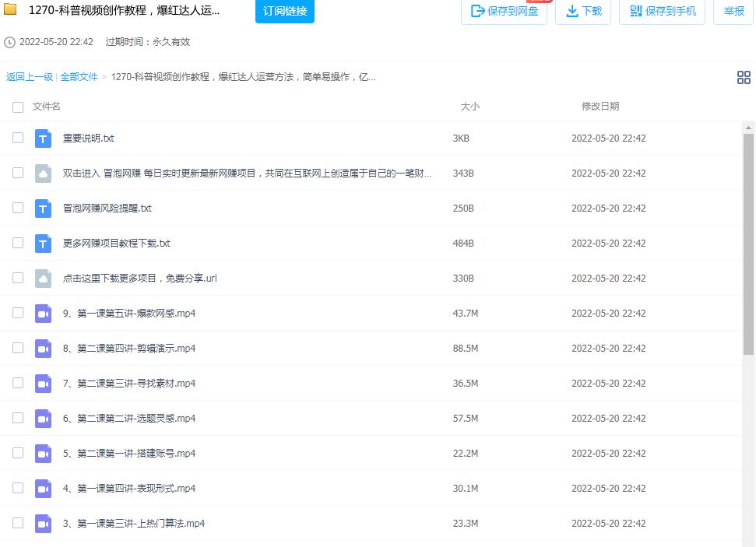Click the scrollbar up arrow

[748, 128]
